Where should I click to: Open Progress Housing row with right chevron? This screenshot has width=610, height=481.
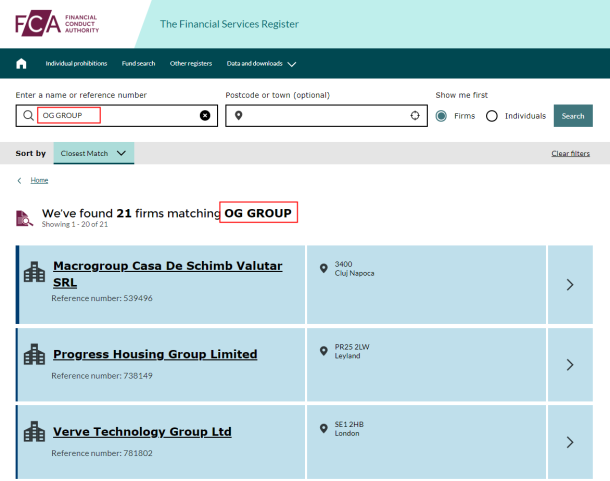click(x=570, y=365)
